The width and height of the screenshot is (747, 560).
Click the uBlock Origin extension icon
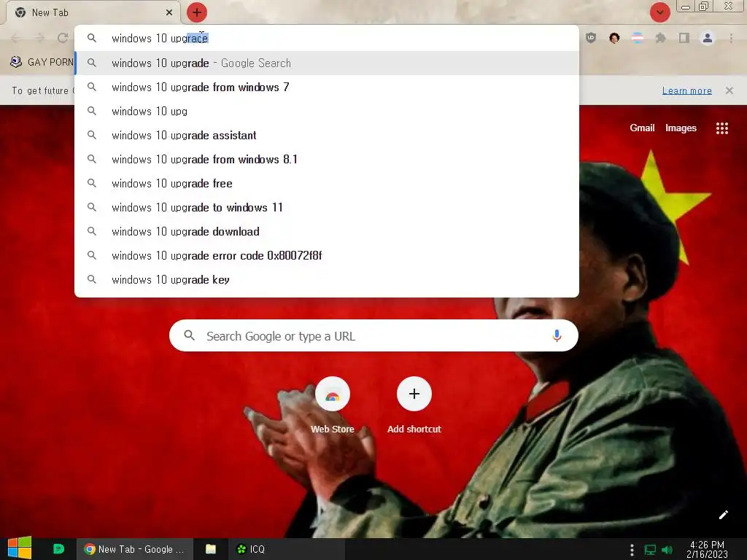tap(591, 38)
